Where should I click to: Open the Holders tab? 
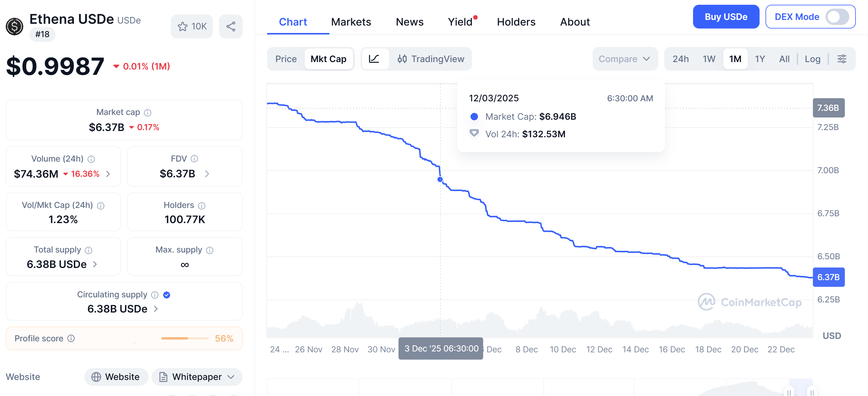coord(516,22)
